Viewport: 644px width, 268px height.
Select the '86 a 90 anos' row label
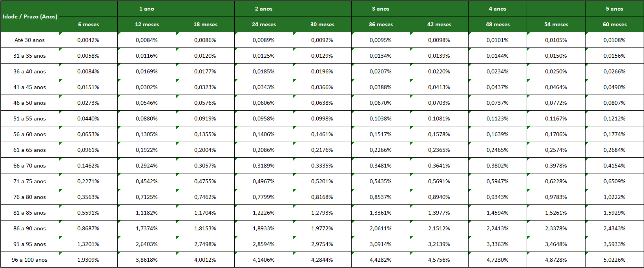tap(30, 228)
